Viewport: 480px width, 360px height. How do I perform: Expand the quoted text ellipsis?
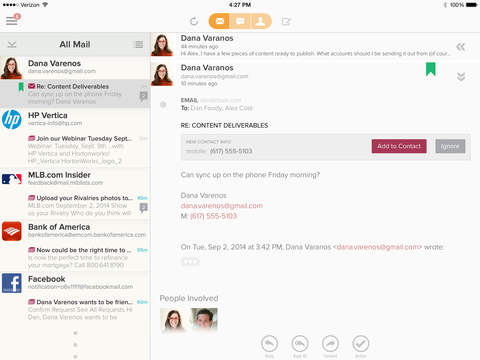(x=190, y=262)
